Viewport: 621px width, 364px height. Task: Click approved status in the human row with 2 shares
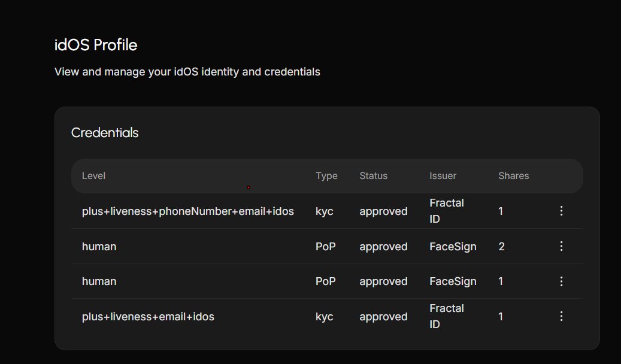(x=383, y=247)
